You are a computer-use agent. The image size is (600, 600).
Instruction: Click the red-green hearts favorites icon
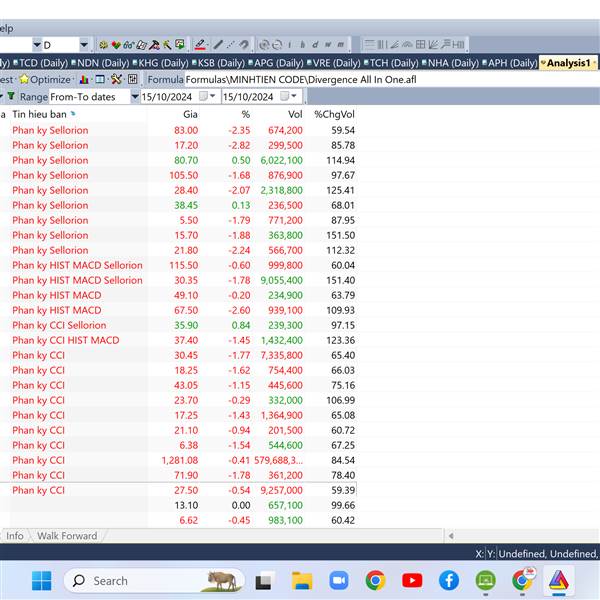(x=116, y=45)
